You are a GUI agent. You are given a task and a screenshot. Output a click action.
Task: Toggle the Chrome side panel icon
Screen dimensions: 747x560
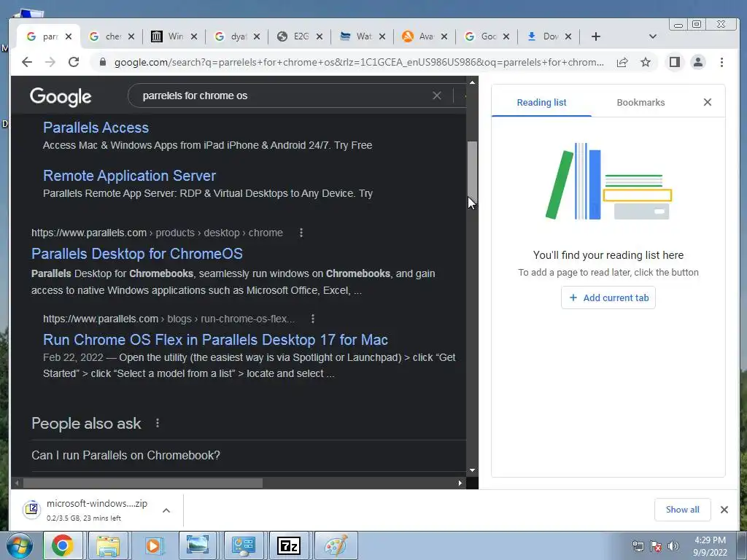tap(675, 62)
